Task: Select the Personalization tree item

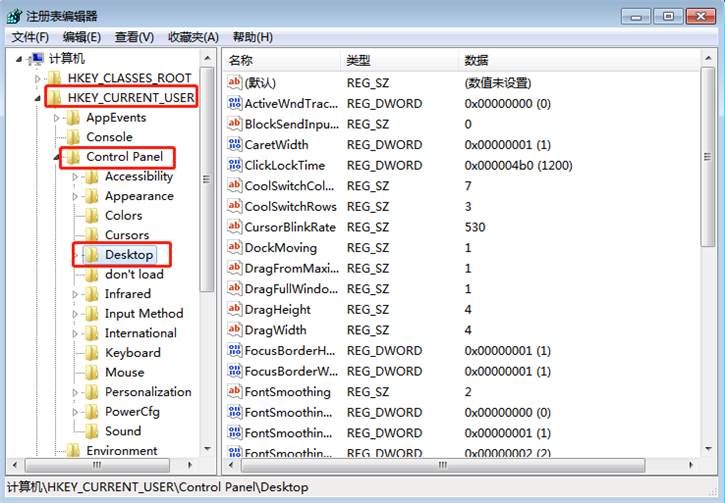Action: (147, 392)
